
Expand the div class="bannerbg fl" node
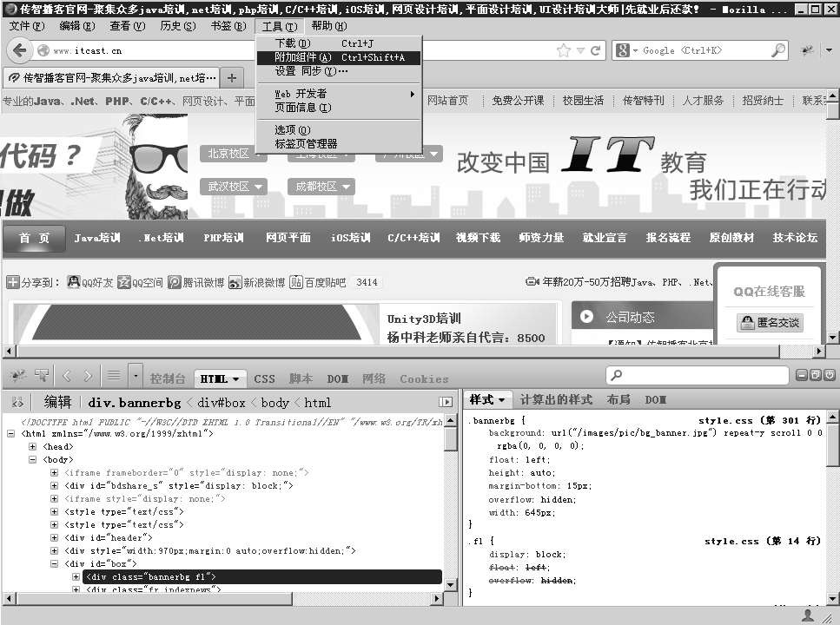(x=76, y=576)
